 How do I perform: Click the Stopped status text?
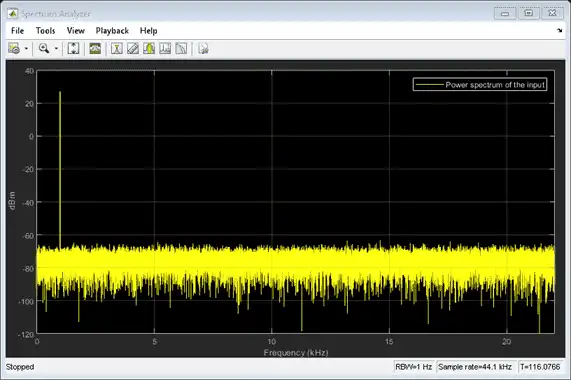20,367
